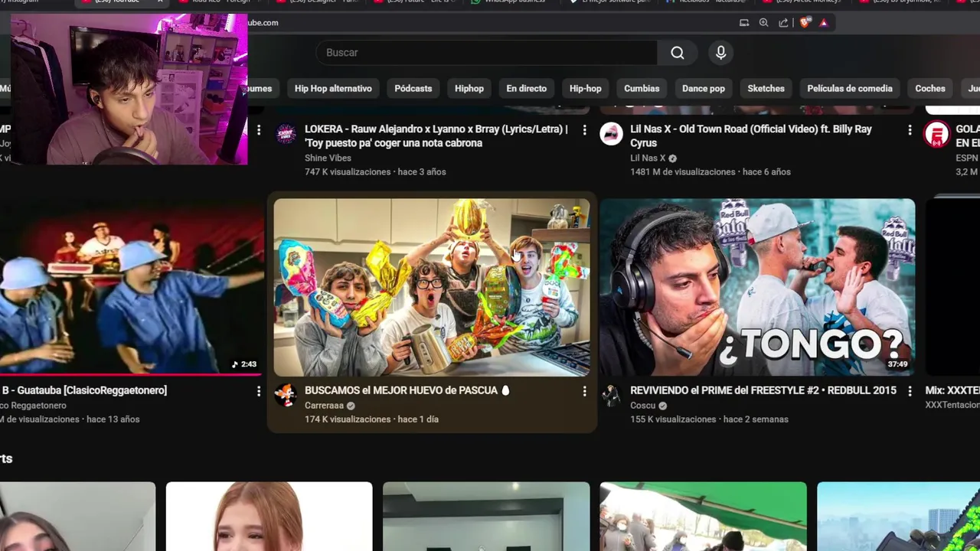Go to Lil Nas X channel name
980x551 pixels.
point(648,158)
